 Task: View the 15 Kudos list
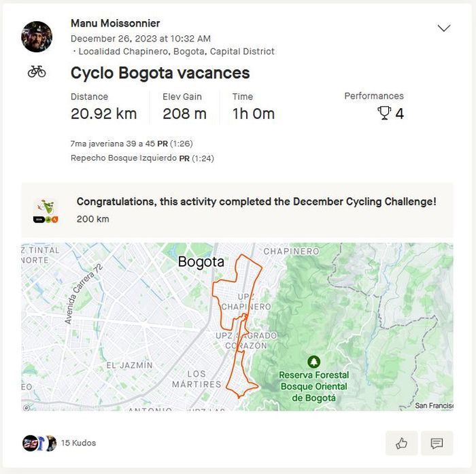click(78, 443)
